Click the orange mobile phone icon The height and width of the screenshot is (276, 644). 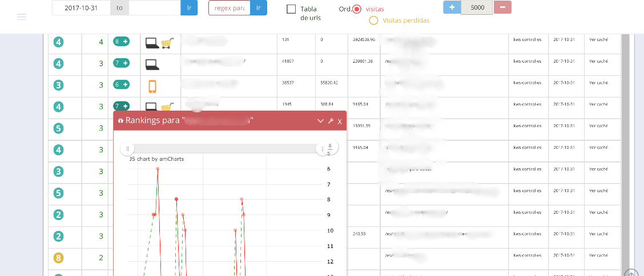(152, 86)
